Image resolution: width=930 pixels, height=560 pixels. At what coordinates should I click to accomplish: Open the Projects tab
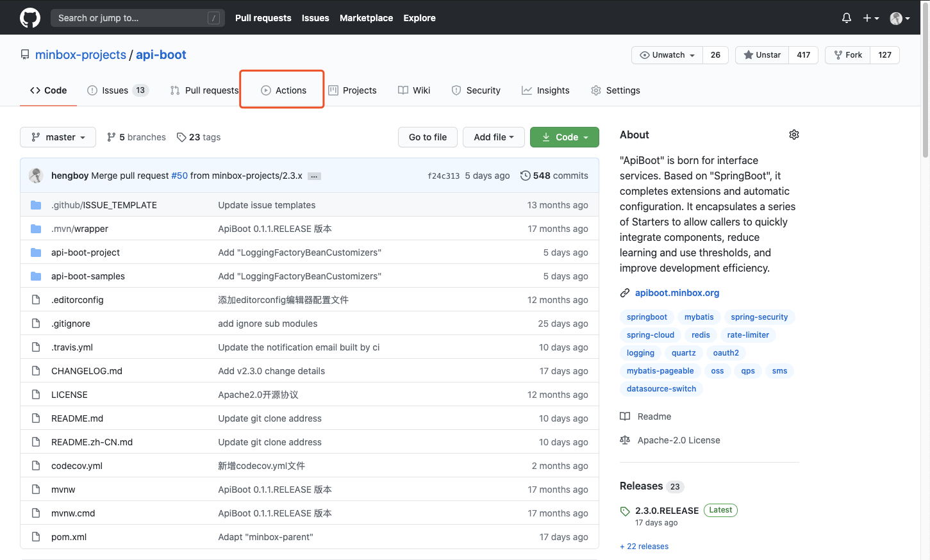pyautogui.click(x=353, y=90)
